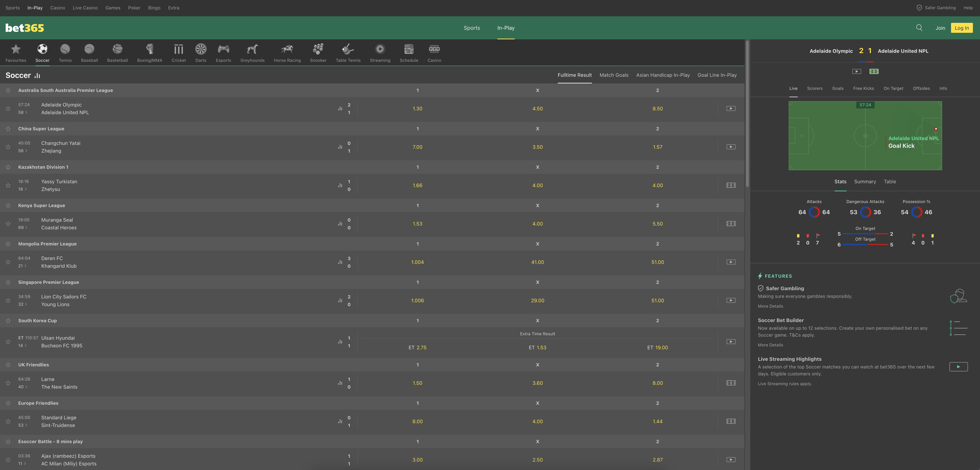Open the Scorers tab in match panel
The height and width of the screenshot is (470, 980).
pos(815,89)
